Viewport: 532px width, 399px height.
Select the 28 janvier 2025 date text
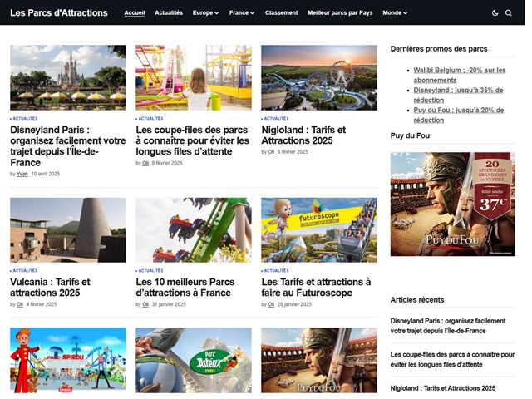point(294,304)
